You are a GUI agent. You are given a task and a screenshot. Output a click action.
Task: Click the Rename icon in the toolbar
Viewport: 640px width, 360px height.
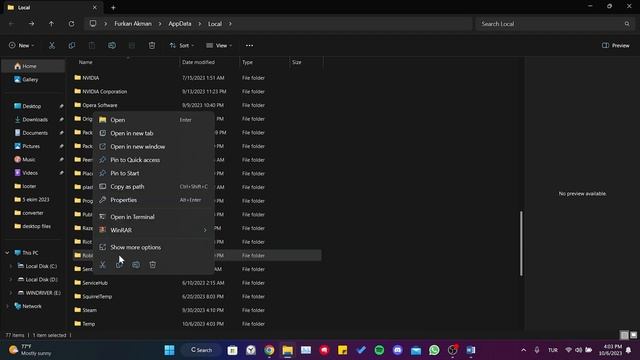click(112, 46)
